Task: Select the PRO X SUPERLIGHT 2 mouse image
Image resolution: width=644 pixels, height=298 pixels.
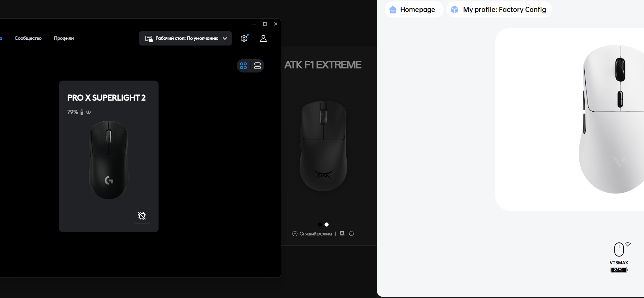Action: 108,160
